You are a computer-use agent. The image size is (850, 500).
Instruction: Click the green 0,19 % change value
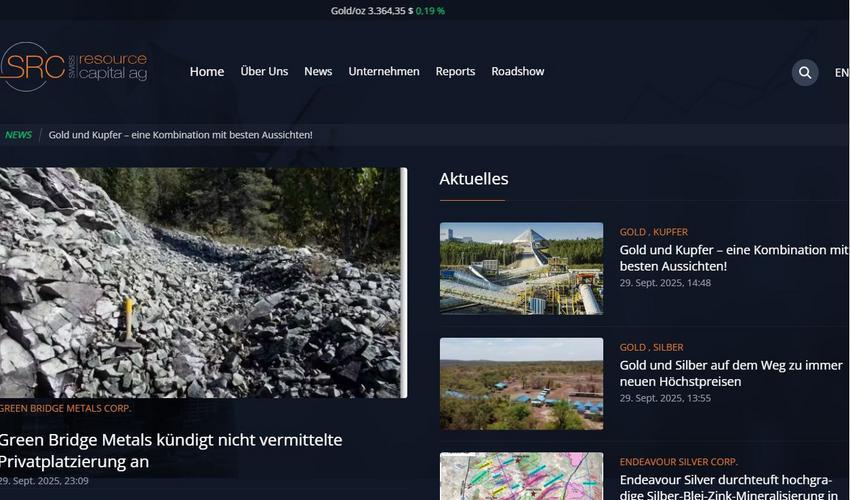pyautogui.click(x=430, y=11)
